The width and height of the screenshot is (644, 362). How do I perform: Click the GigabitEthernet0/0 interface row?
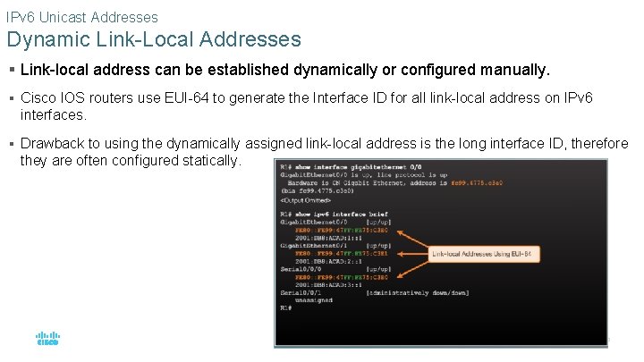[x=335, y=222]
